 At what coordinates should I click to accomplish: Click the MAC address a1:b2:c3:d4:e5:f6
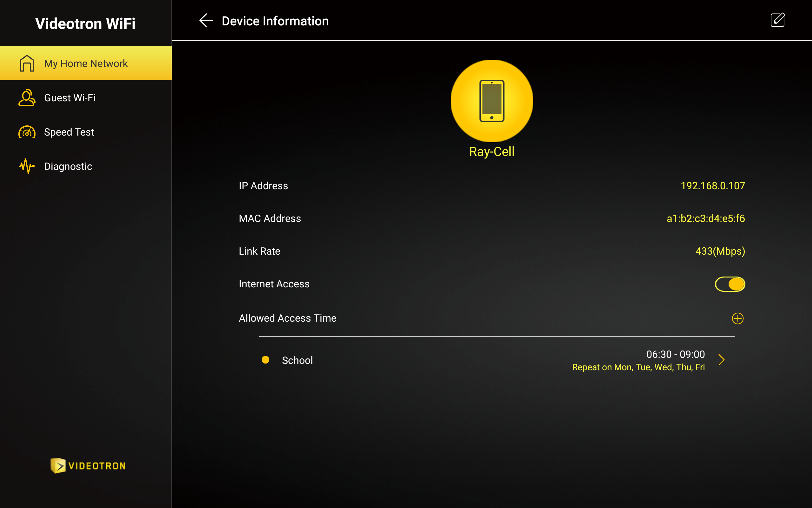(x=706, y=218)
